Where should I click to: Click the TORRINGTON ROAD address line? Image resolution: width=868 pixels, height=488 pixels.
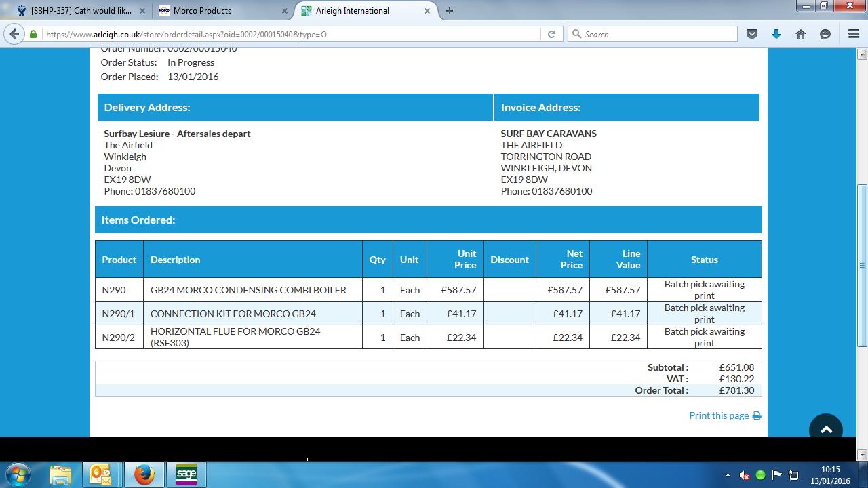point(547,157)
